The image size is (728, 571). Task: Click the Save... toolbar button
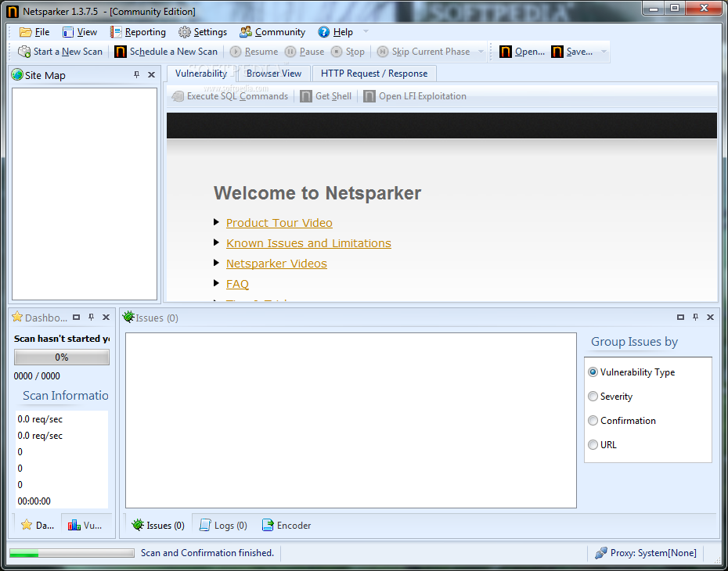click(572, 52)
